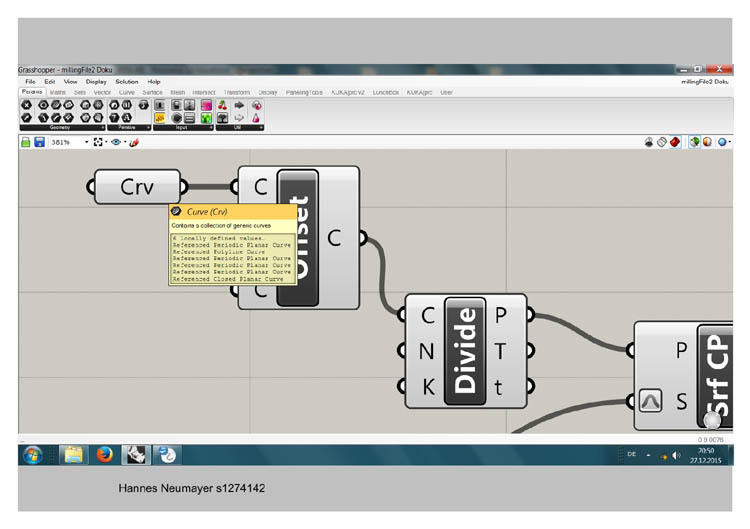Open the File menu
750x529 pixels.
[30, 82]
